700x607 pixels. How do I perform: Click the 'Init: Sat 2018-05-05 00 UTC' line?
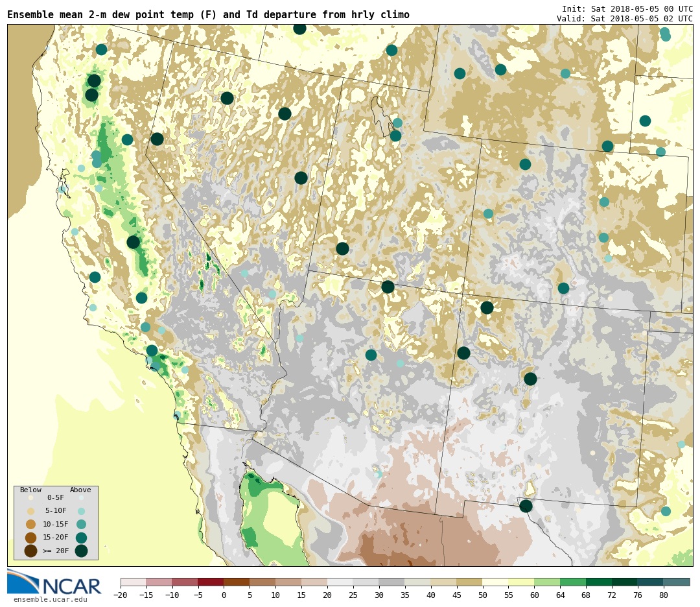(x=627, y=8)
